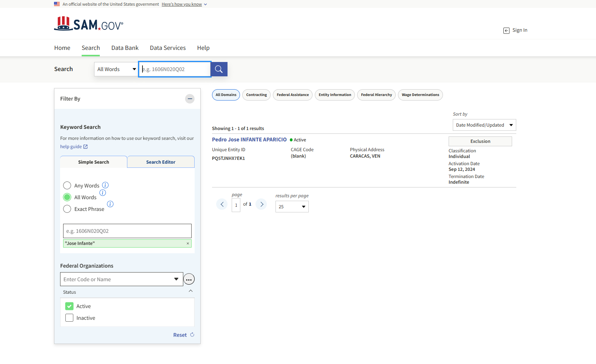
Task: Go to next results page arrow
Action: [262, 204]
